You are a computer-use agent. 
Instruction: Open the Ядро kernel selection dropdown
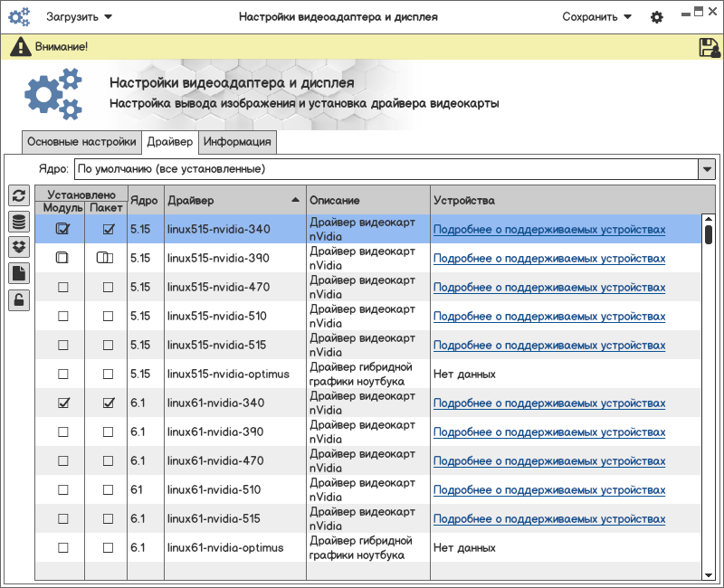pos(706,169)
